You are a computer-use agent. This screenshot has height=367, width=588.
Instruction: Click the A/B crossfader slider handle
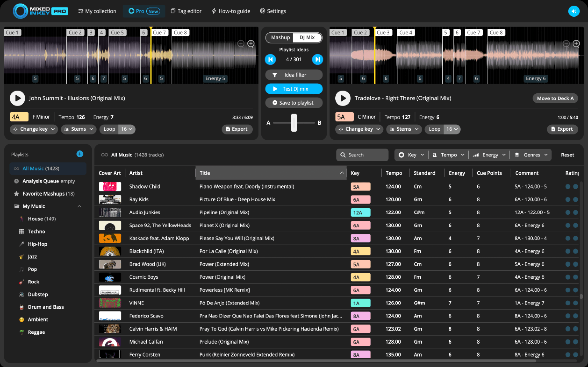coord(294,123)
